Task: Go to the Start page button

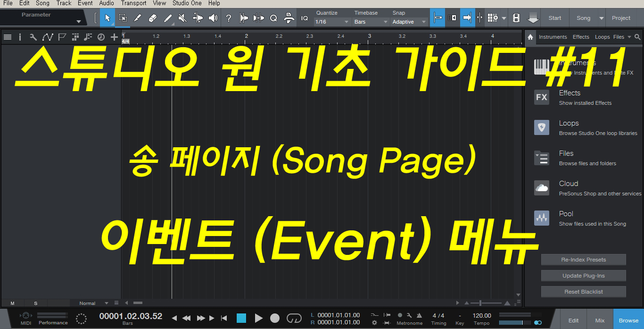Action: coord(555,18)
